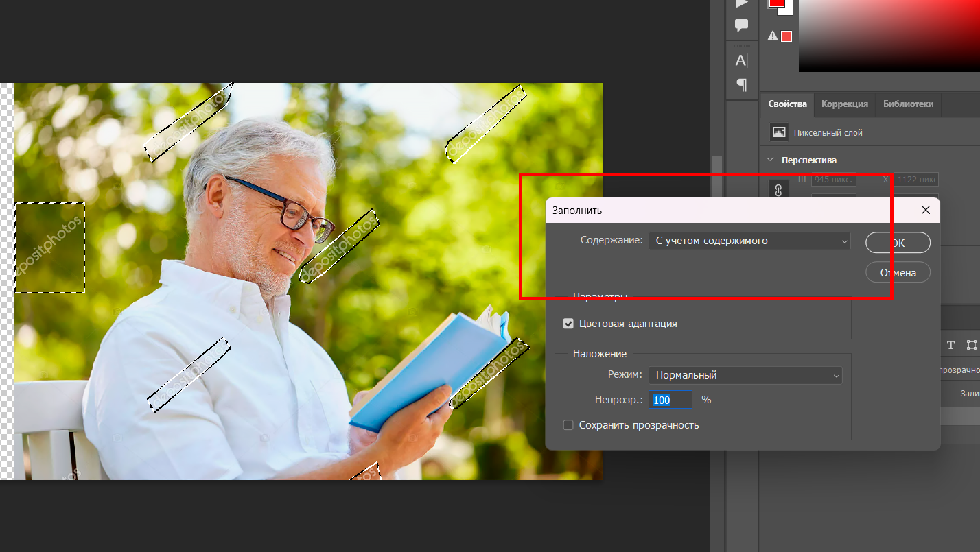Close the Заполнить dialog
Image resolution: width=980 pixels, height=552 pixels.
pyautogui.click(x=925, y=210)
